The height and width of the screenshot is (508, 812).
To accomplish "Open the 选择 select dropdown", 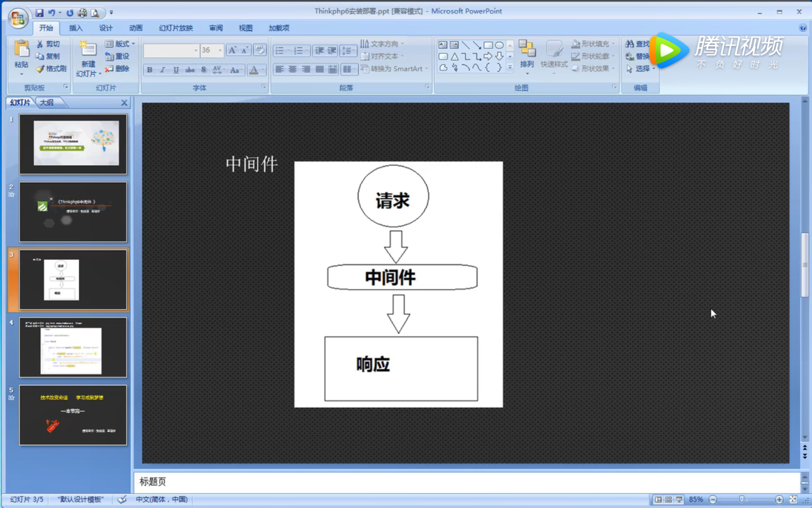I will [640, 69].
